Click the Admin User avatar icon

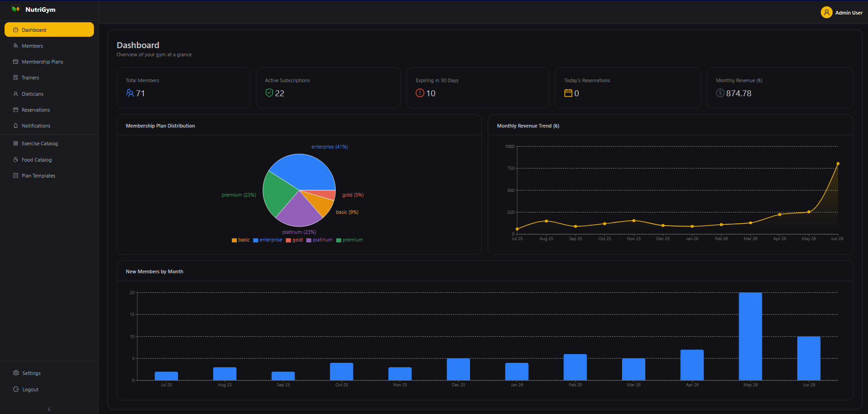pyautogui.click(x=826, y=12)
